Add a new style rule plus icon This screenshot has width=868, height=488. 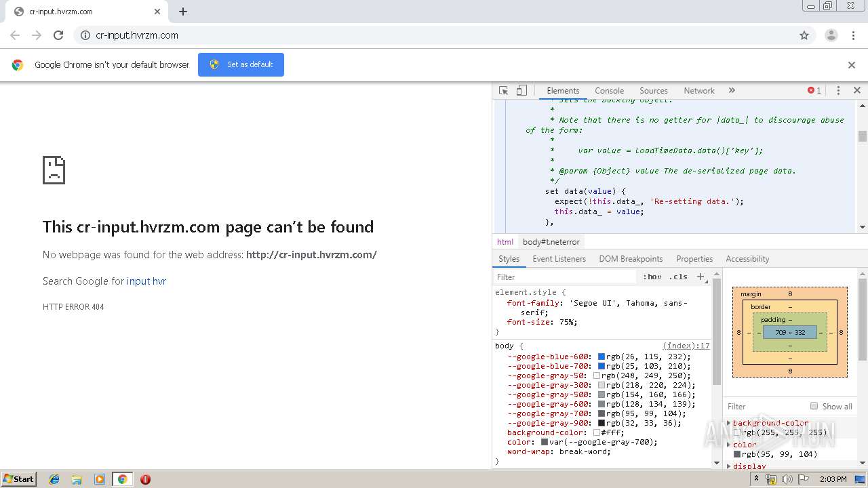coord(701,277)
